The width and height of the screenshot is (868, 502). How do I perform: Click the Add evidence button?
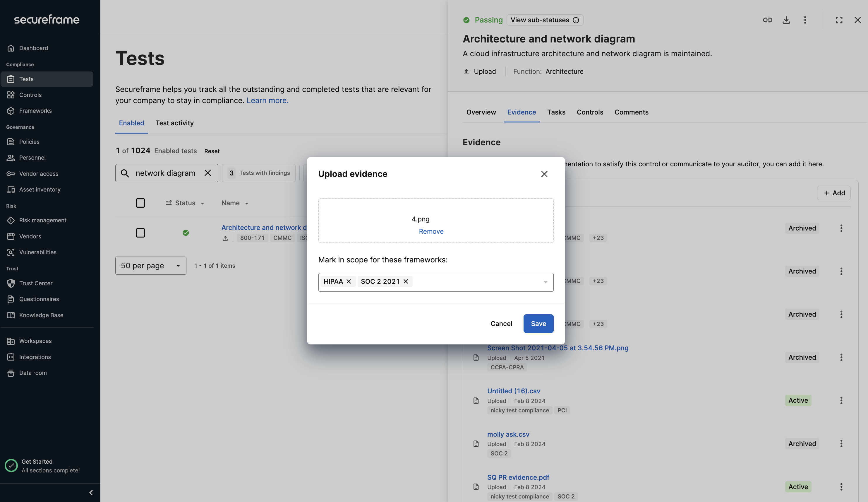[833, 193]
